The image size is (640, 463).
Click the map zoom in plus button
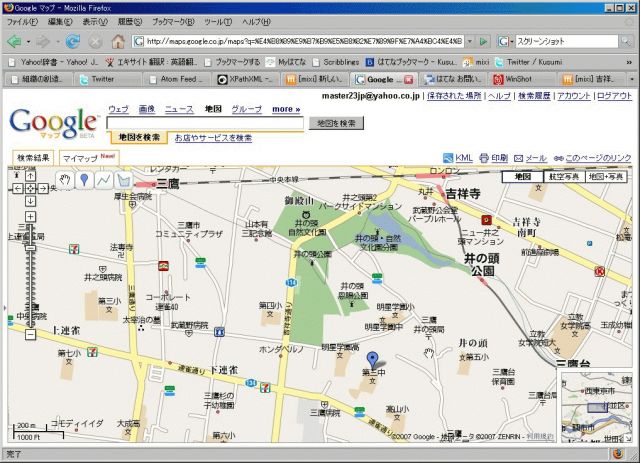30,216
